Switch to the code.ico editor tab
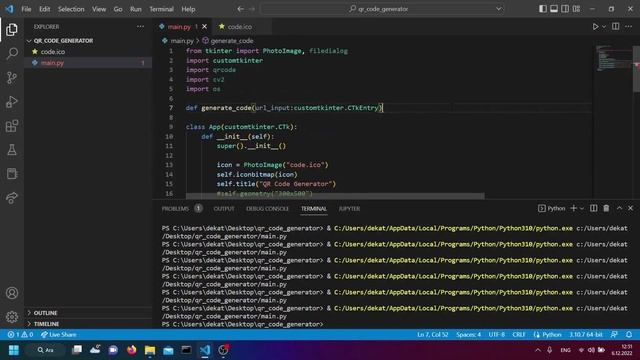The width and height of the screenshot is (640, 360). (240, 27)
